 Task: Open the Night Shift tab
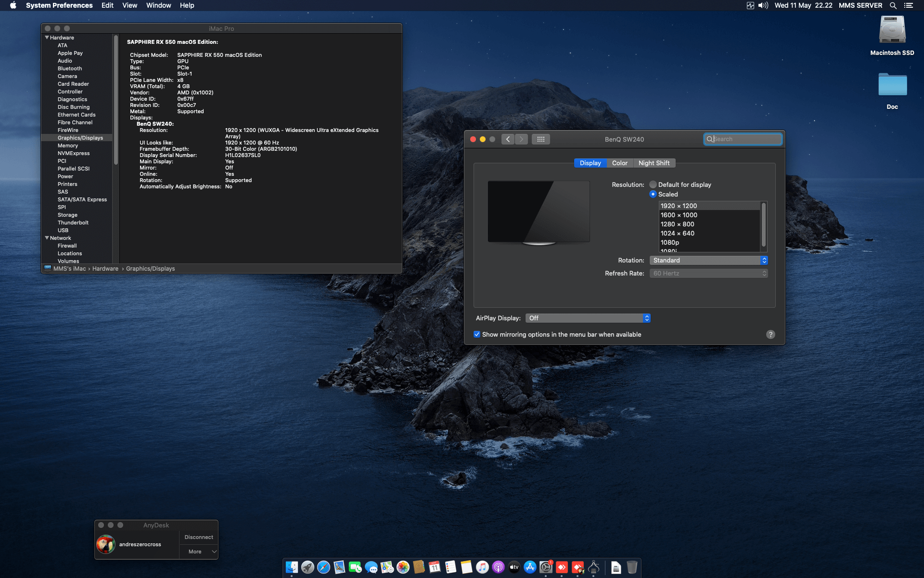[x=654, y=163]
